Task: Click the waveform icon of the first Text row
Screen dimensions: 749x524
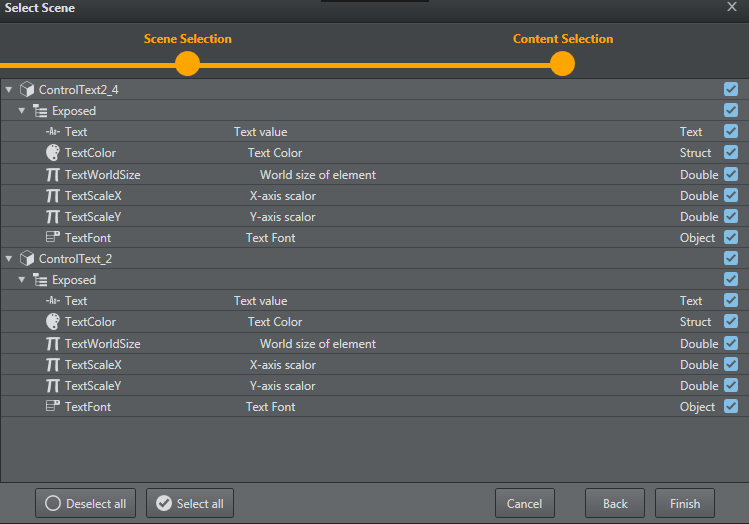Action: pyautogui.click(x=53, y=132)
